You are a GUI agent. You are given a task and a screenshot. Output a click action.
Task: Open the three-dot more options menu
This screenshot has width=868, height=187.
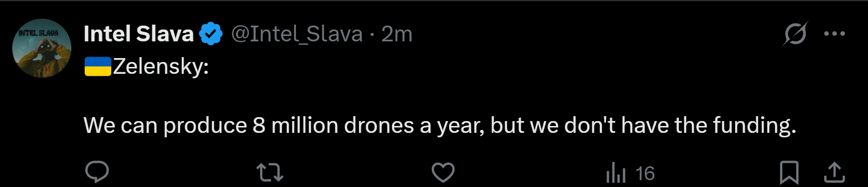[835, 33]
